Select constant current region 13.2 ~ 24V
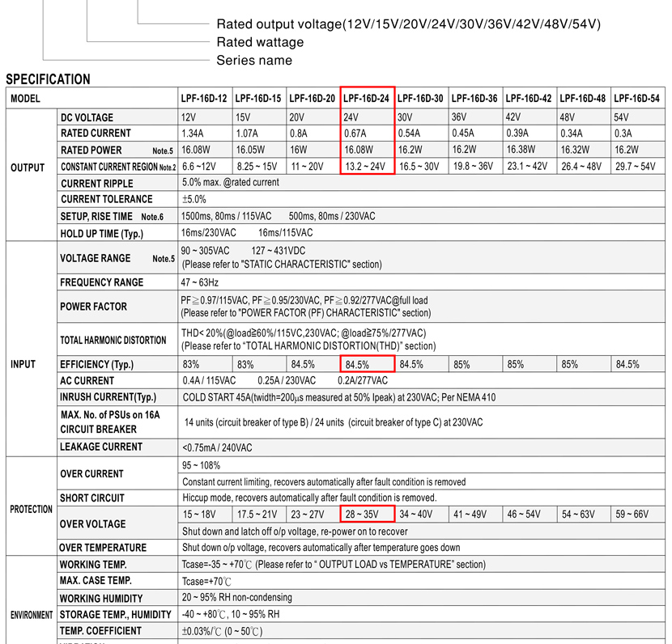The image size is (672, 644). pyautogui.click(x=365, y=166)
